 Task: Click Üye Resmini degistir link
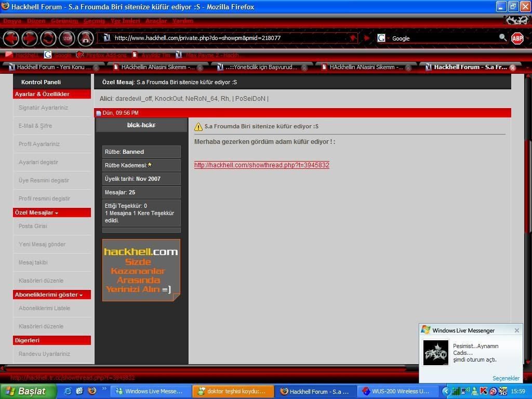tap(44, 180)
